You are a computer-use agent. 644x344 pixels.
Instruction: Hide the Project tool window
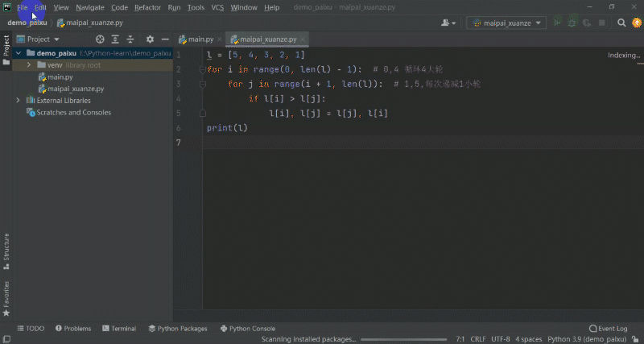[x=165, y=39]
